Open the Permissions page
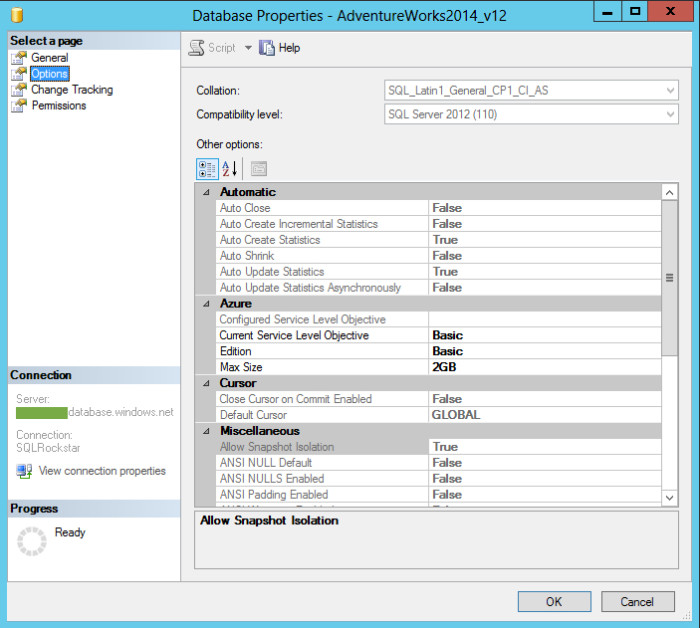 point(59,105)
